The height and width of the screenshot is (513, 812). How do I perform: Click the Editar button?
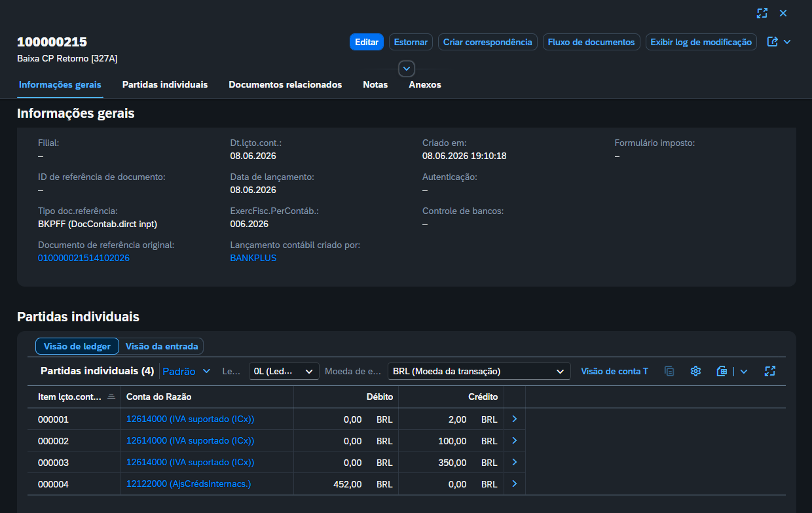367,42
